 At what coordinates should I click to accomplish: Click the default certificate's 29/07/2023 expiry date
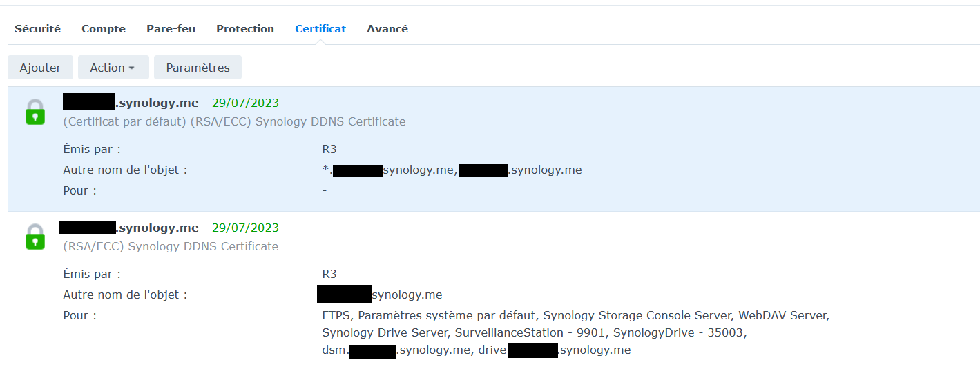(x=245, y=103)
